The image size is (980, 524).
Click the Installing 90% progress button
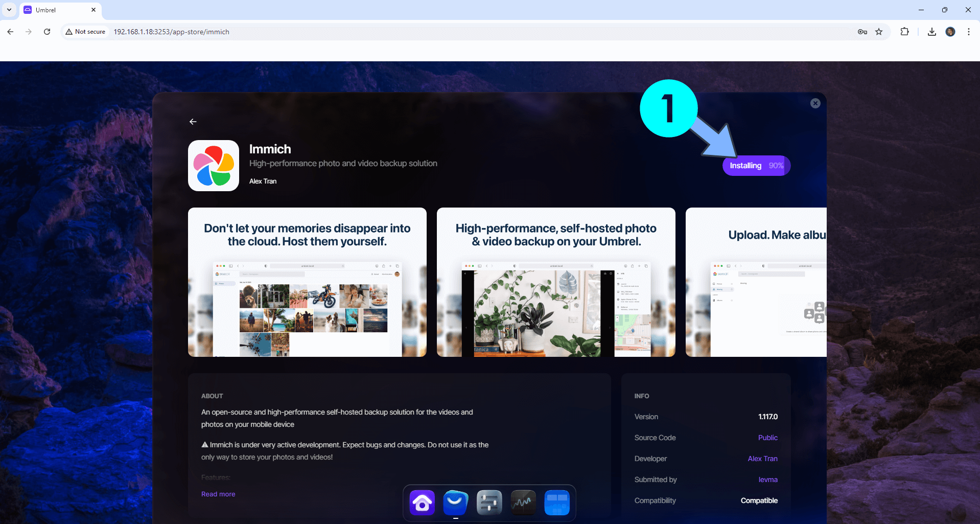[x=756, y=166]
